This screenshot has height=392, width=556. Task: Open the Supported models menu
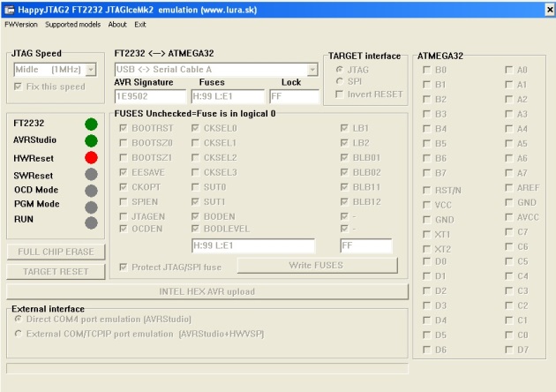pyautogui.click(x=72, y=25)
